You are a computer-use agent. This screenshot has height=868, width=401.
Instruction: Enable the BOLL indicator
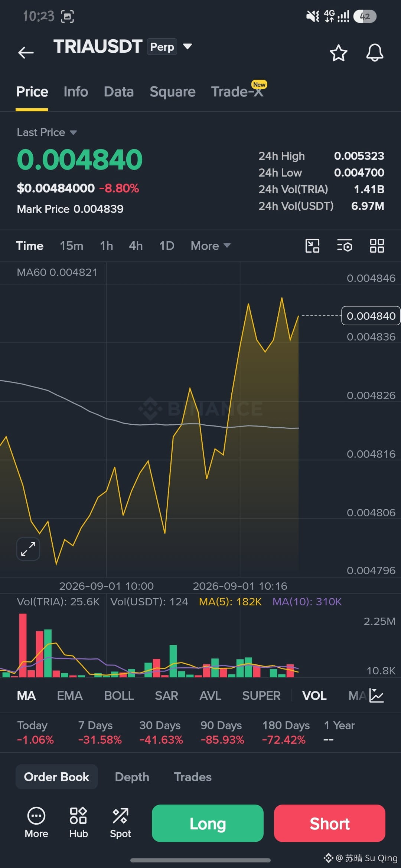[x=119, y=696]
